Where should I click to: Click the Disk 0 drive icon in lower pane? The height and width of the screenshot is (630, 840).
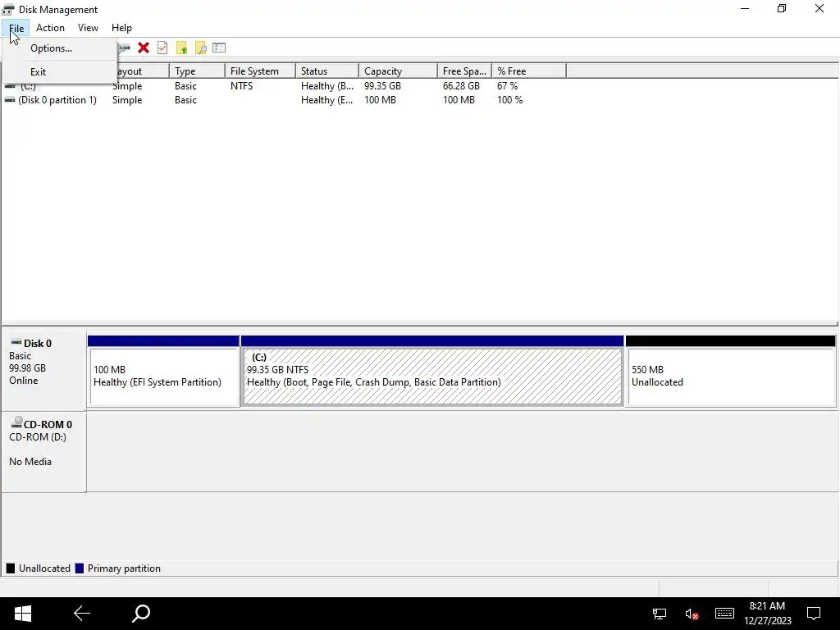(16, 343)
